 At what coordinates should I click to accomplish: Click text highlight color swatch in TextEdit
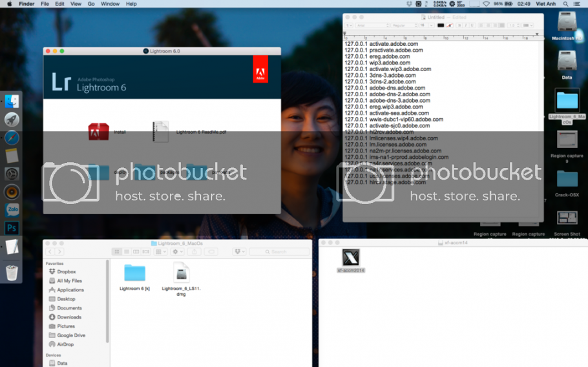[x=449, y=25]
